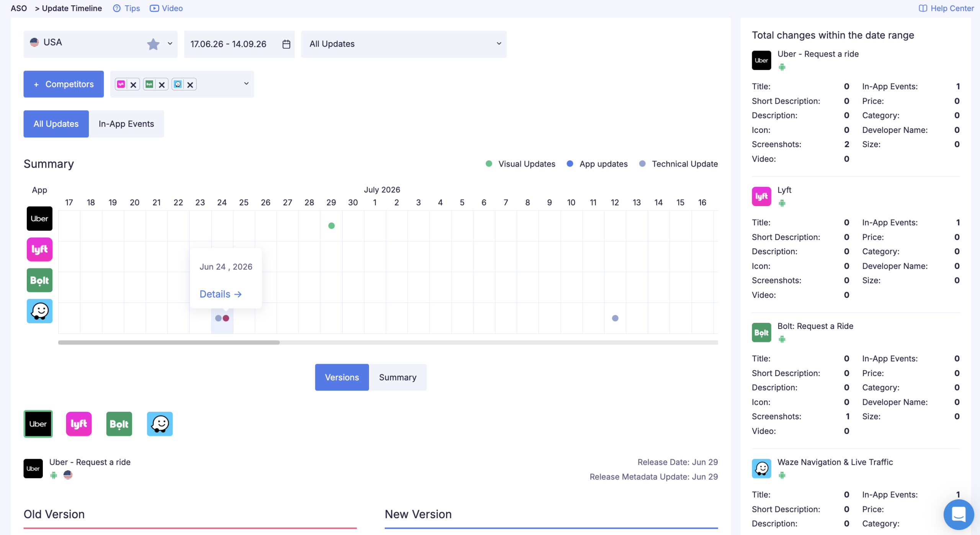Click the Android icon under Lyft totals
The height and width of the screenshot is (535, 980).
(782, 203)
